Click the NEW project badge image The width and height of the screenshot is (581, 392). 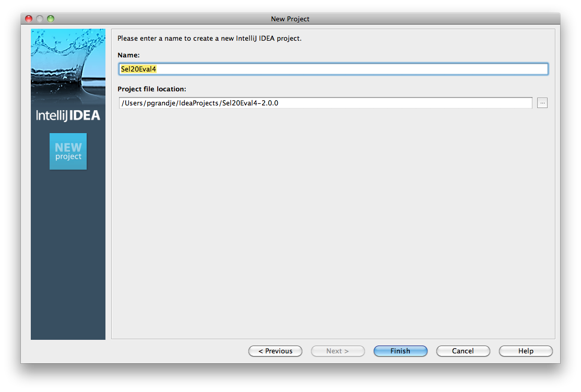(x=68, y=151)
